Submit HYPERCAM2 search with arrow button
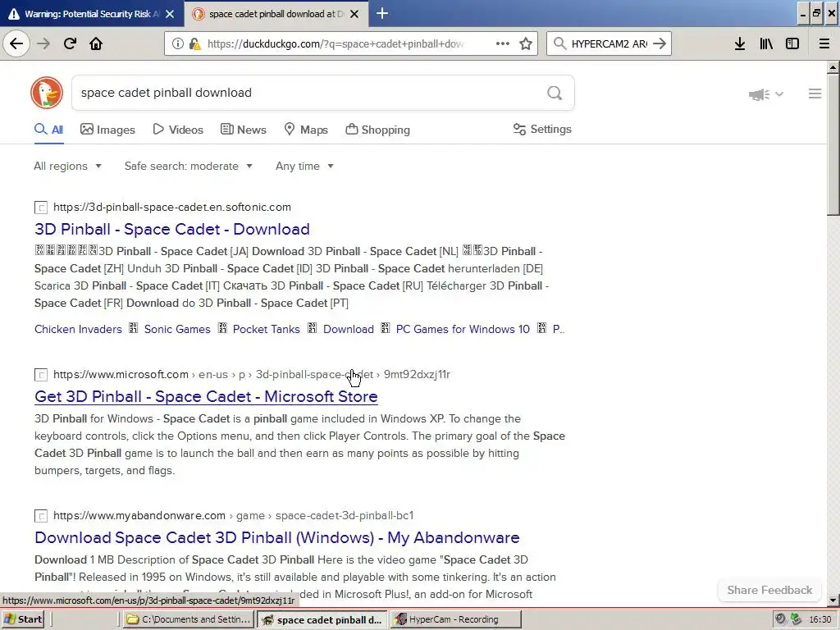The image size is (840, 630). pyautogui.click(x=660, y=43)
